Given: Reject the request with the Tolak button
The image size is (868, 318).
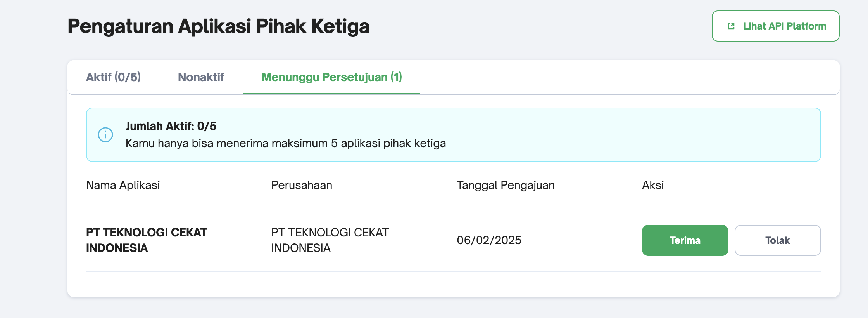Looking at the screenshot, I should [x=778, y=240].
